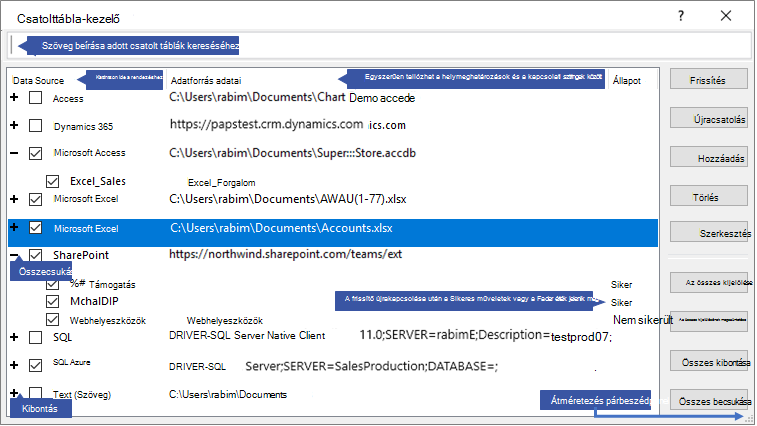Uncheck the SharePoint checkbox
The image size is (757, 426).
(35, 255)
